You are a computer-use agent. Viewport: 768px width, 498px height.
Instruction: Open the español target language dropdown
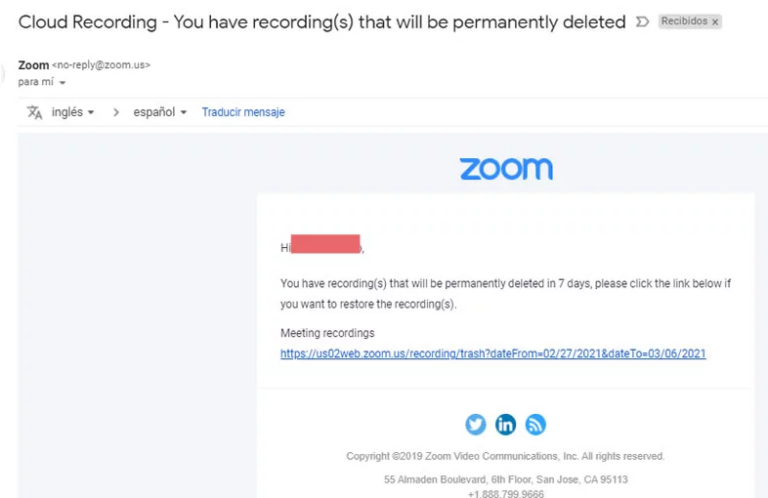tap(160, 113)
